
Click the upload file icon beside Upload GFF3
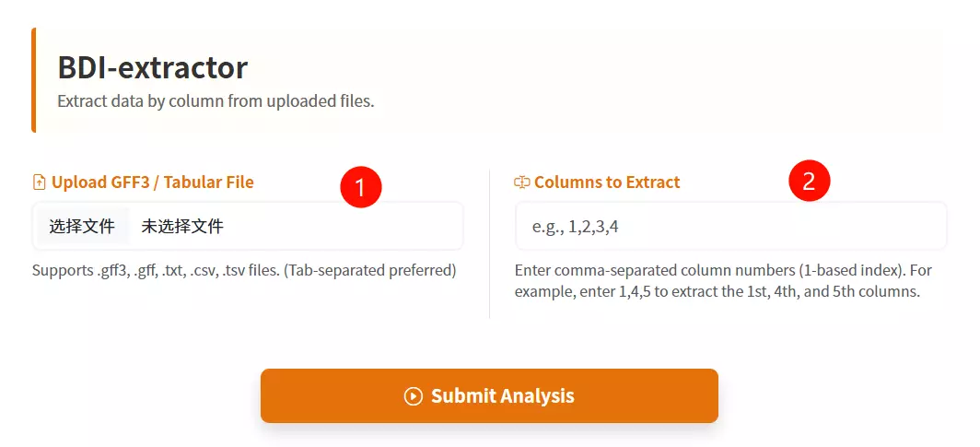(x=39, y=182)
